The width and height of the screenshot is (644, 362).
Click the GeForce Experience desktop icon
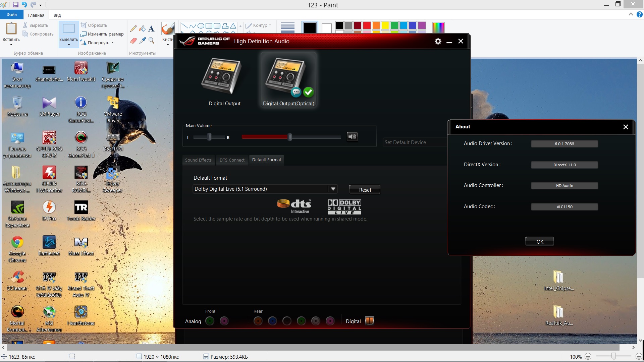pyautogui.click(x=17, y=214)
